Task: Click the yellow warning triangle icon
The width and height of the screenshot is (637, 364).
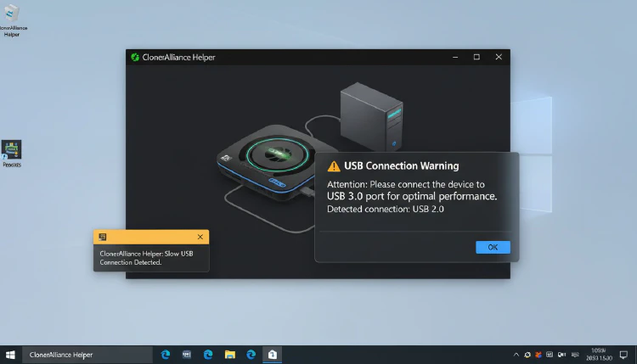Action: [x=334, y=166]
